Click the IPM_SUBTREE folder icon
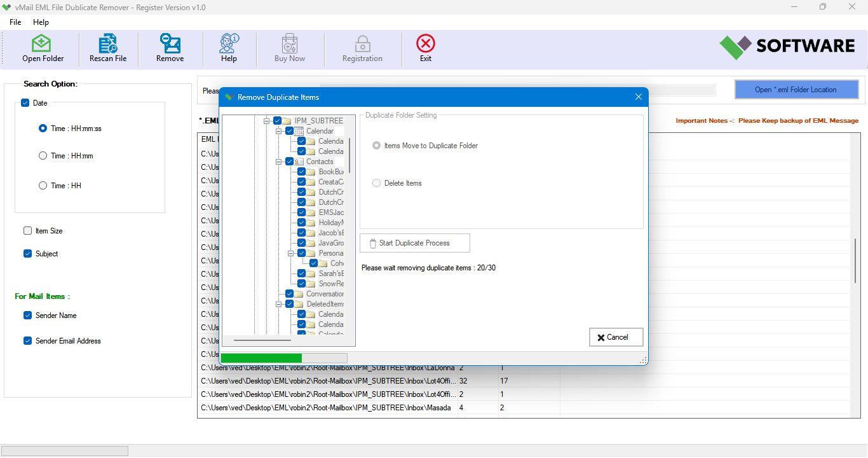This screenshot has height=458, width=868. (x=287, y=121)
